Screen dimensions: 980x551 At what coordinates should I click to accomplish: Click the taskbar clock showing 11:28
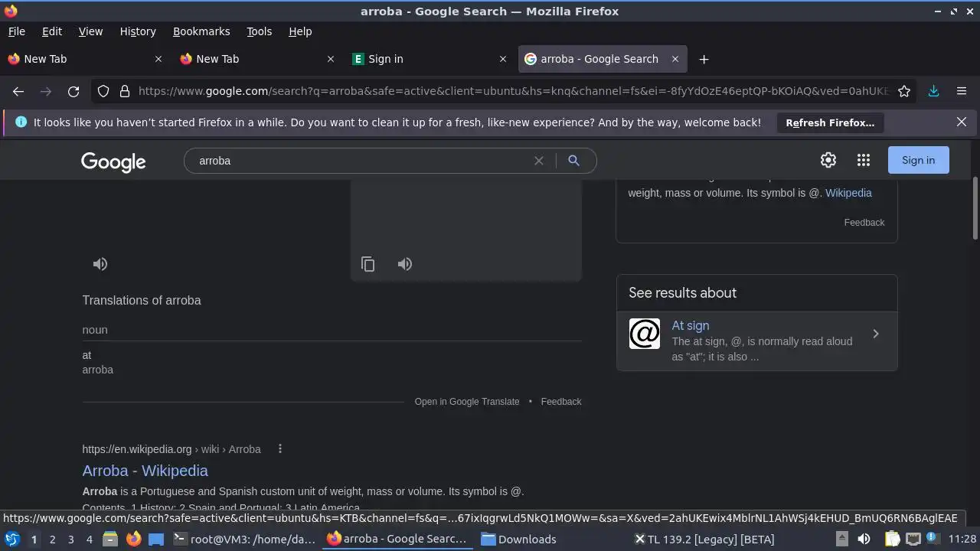point(962,539)
